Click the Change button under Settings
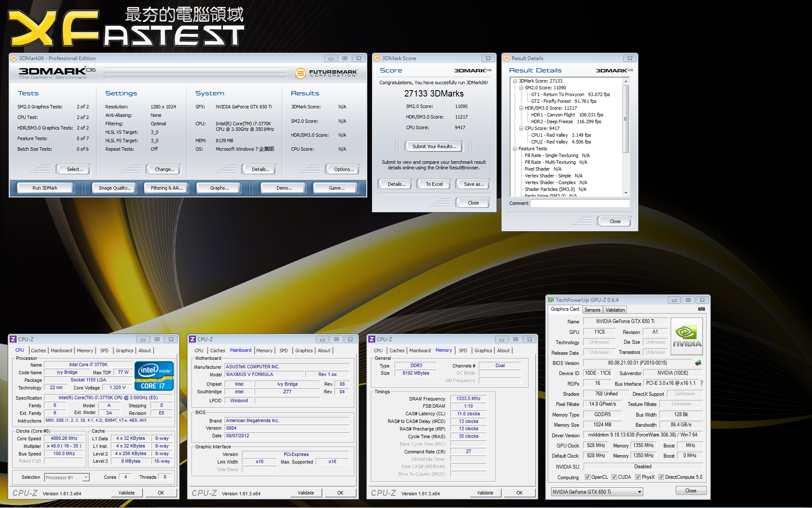The height and width of the screenshot is (508, 812). 164,169
